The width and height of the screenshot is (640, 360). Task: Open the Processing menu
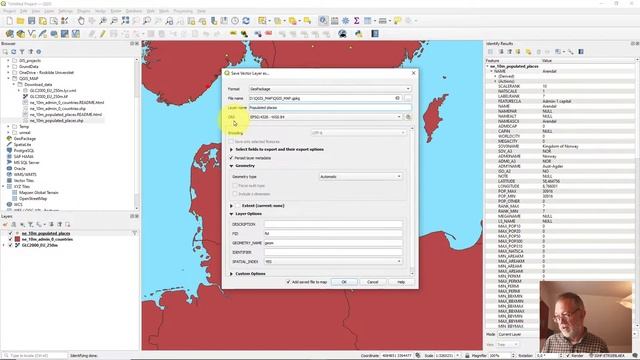183,11
